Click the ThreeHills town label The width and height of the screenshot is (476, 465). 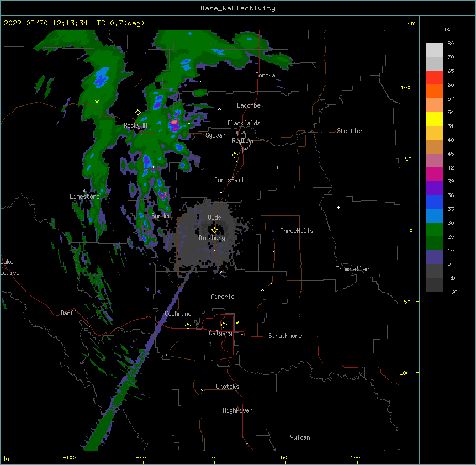pos(297,231)
